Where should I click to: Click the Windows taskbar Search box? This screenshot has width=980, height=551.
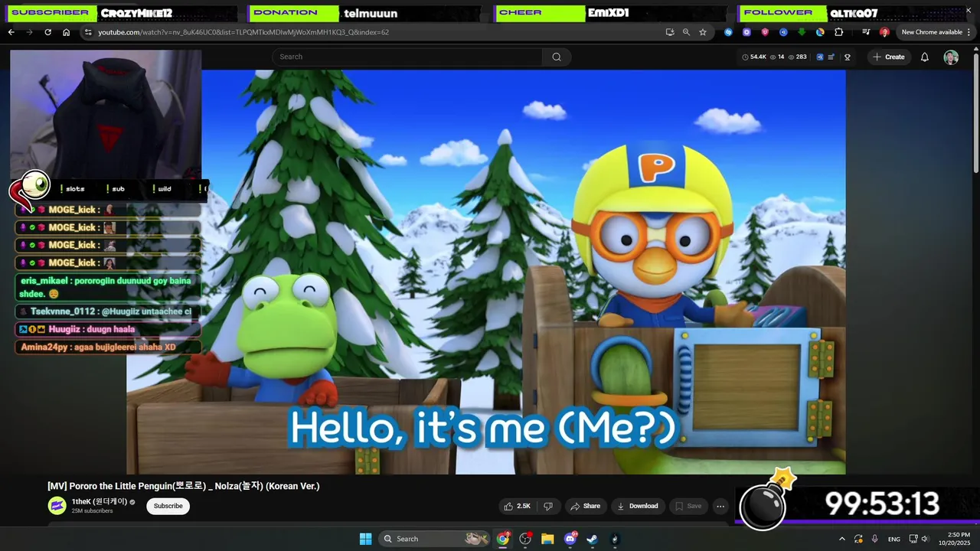click(x=435, y=539)
